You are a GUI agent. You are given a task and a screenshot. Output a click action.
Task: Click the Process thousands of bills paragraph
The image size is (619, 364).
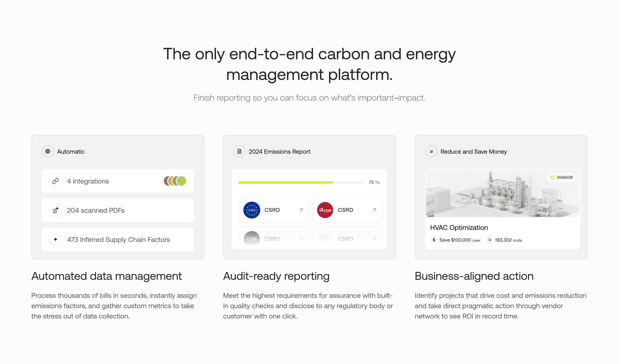click(114, 306)
